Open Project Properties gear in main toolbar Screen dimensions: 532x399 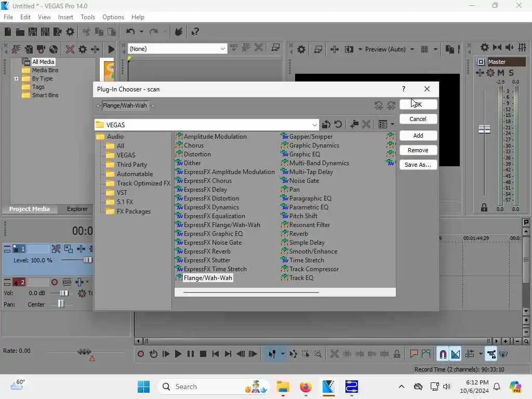pyautogui.click(x=70, y=32)
